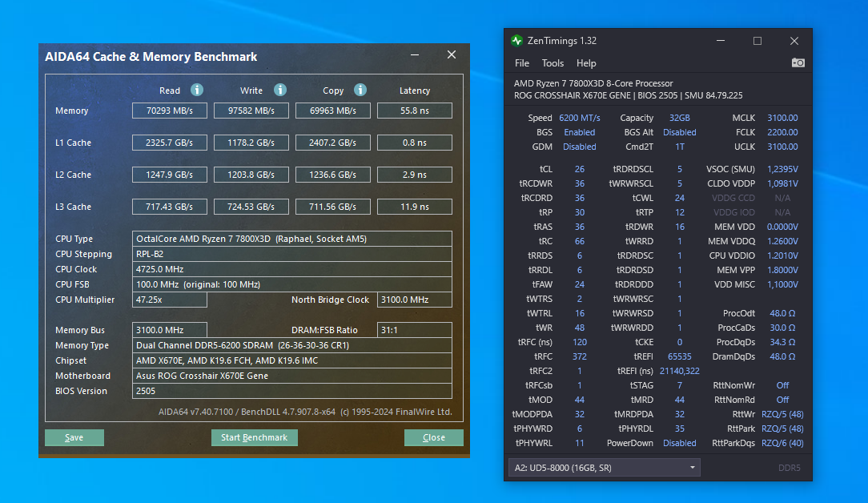Select the Memory Read 70293 MB/s field
This screenshot has height=503, width=868.
tap(170, 111)
